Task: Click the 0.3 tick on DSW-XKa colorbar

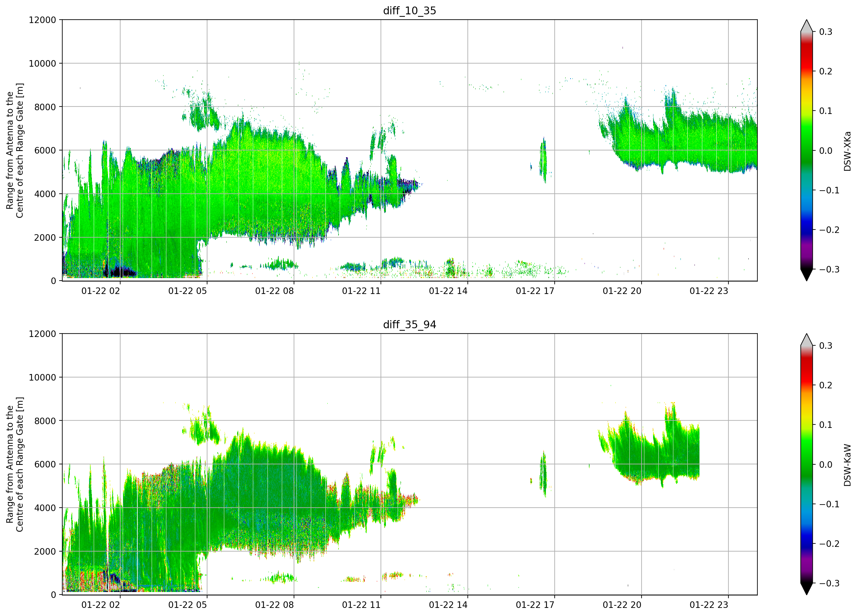Action: coord(826,32)
